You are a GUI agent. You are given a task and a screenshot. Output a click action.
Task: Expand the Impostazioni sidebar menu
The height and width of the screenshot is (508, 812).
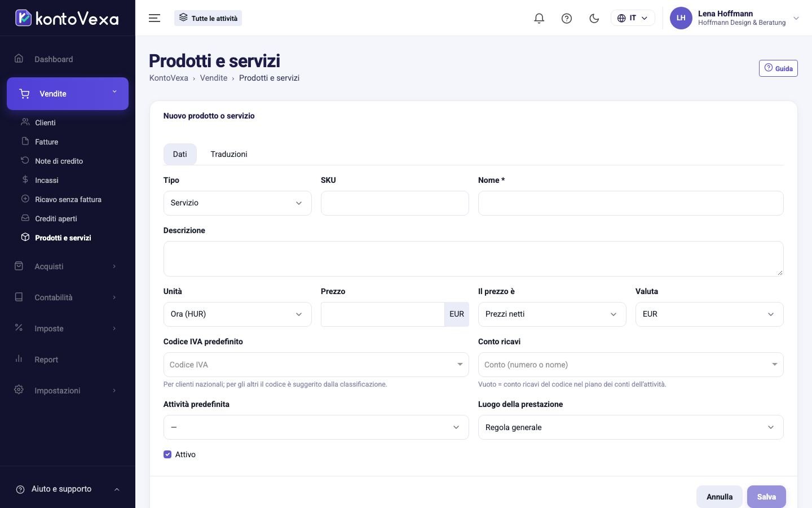click(68, 391)
